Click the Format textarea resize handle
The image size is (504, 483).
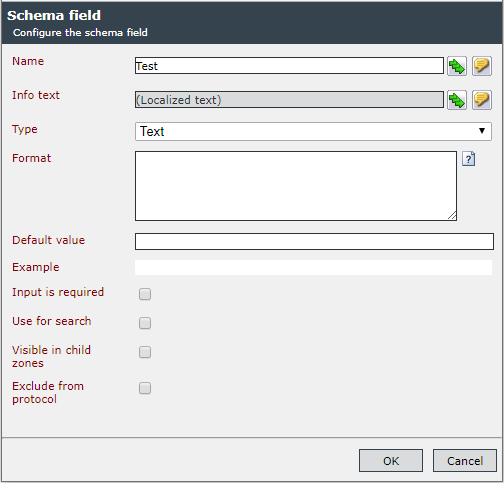point(452,216)
